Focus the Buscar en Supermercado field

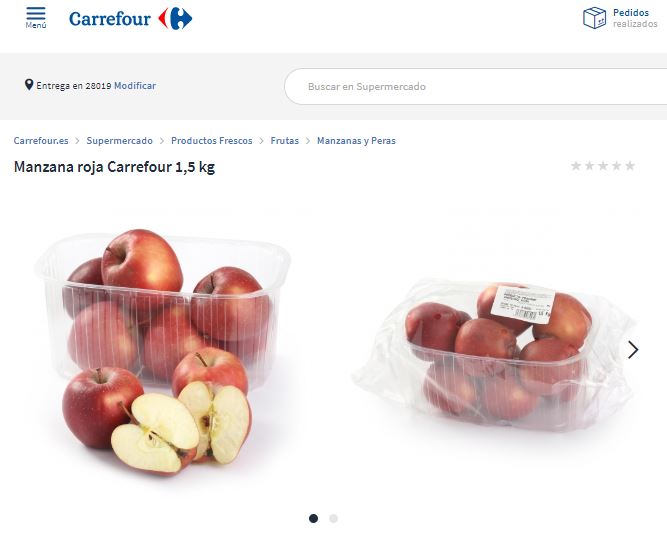pyautogui.click(x=476, y=86)
